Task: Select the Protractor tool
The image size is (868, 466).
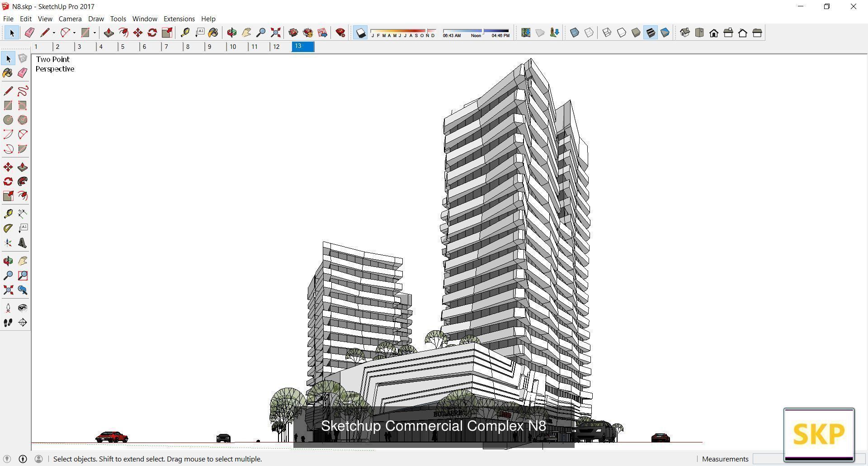Action: coord(8,228)
